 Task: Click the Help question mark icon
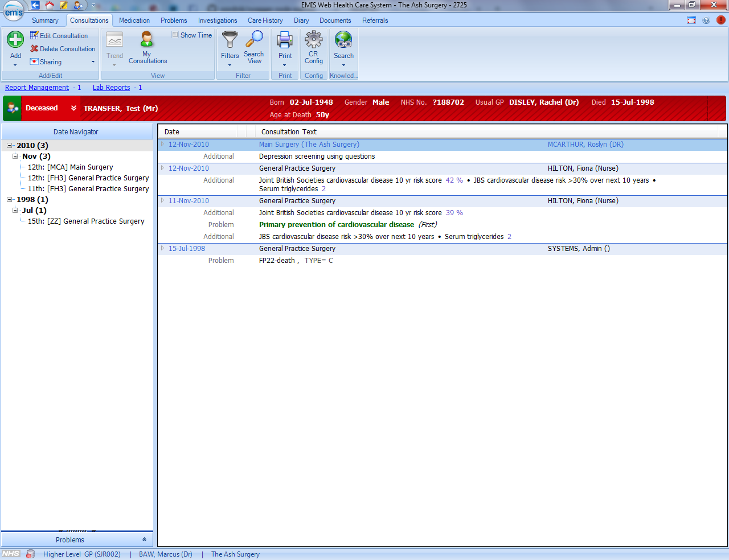click(x=706, y=20)
